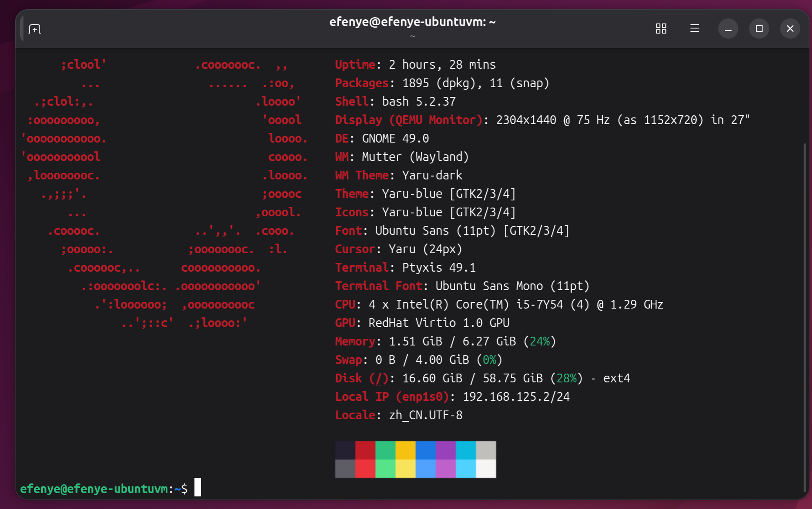Click the DE GNOME 49.0 line

(382, 138)
